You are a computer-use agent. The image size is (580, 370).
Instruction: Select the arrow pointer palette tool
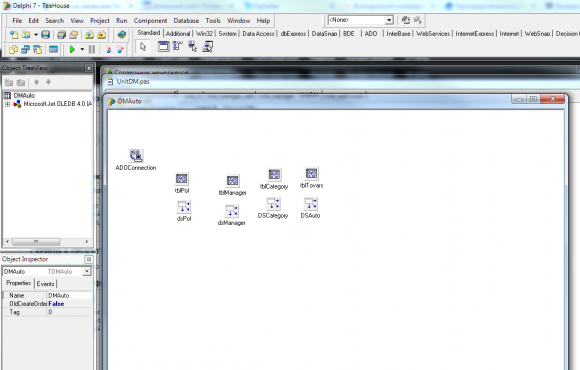[x=143, y=47]
